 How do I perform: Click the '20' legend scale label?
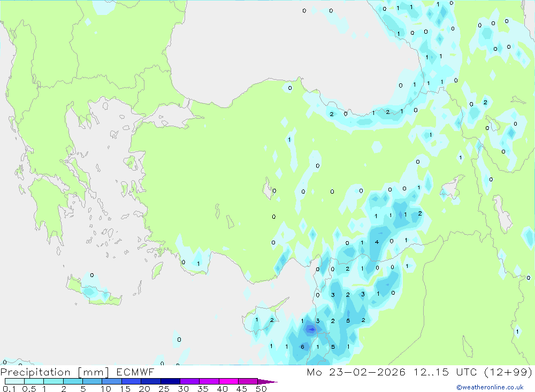click(144, 389)
